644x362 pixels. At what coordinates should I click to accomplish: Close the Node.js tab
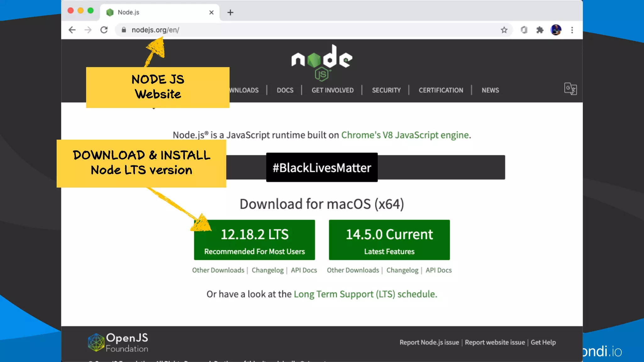point(211,12)
